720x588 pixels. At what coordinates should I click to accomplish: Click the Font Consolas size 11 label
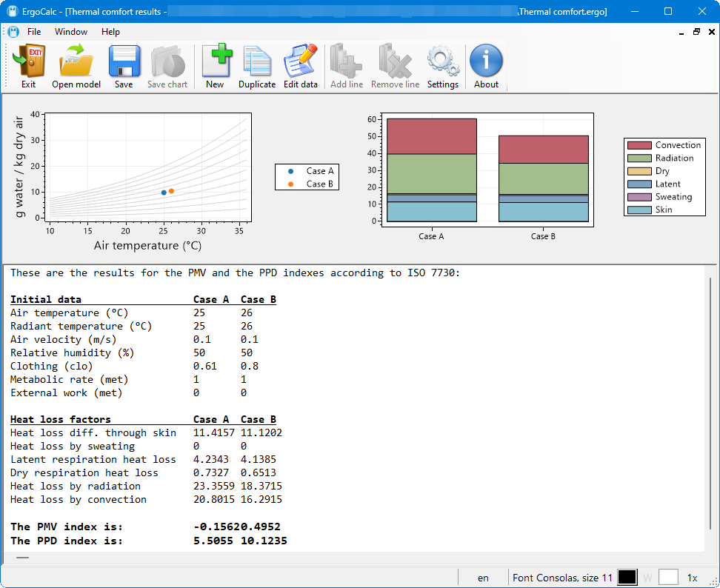(562, 578)
